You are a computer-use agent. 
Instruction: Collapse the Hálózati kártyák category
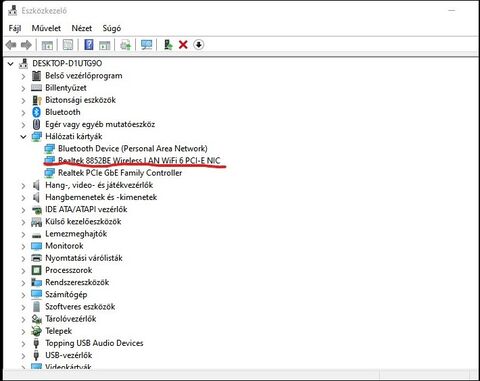[23, 137]
